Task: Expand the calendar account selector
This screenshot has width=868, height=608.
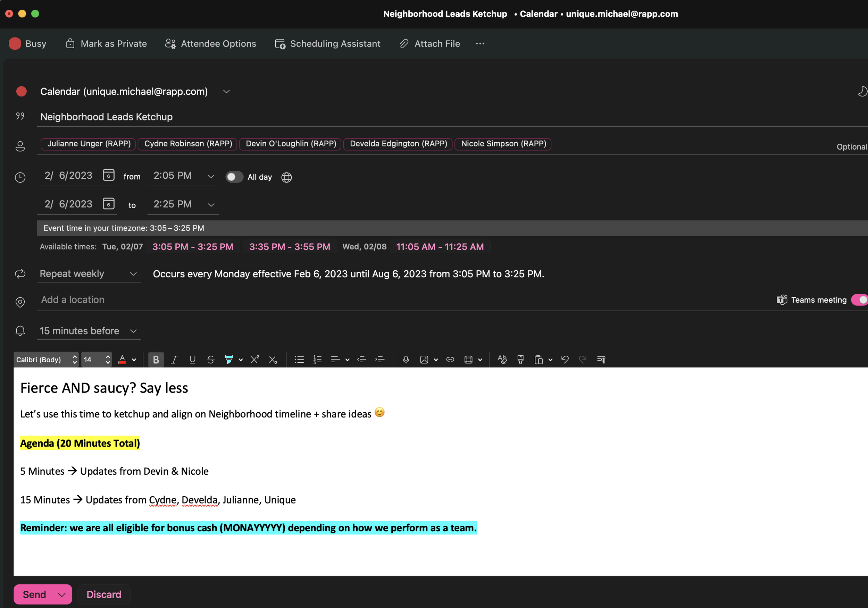Action: [226, 92]
